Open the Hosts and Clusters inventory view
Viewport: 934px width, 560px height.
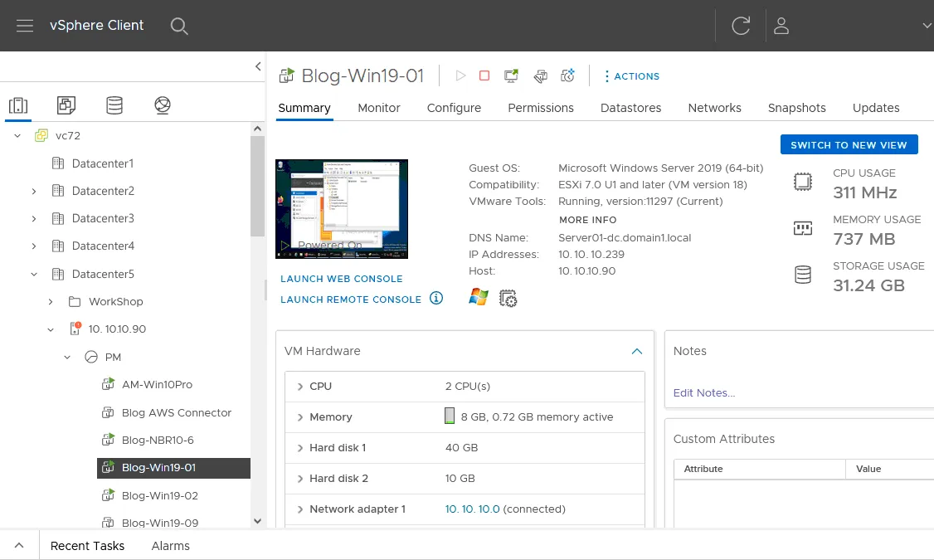(x=18, y=105)
